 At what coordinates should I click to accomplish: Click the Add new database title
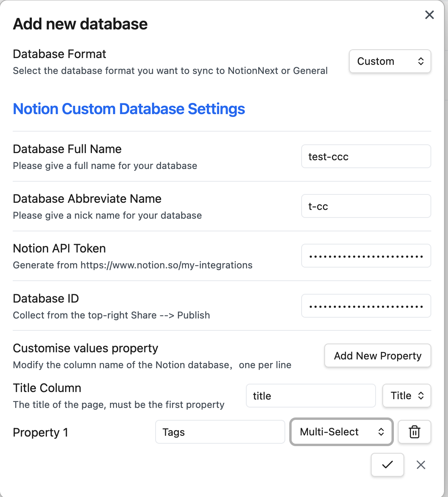(80, 24)
